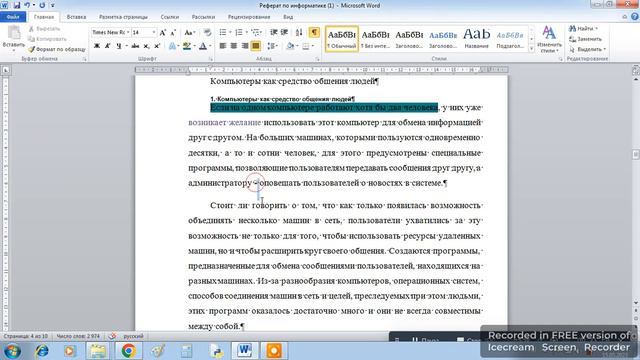The width and height of the screenshot is (640, 360).
Task: Open Internet Explorer from the taskbar
Action: (41, 351)
